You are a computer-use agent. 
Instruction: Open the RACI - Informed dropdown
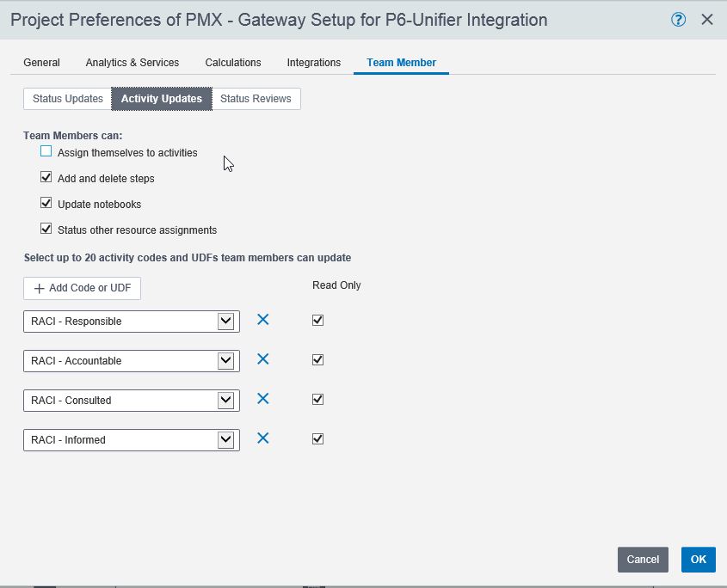225,440
